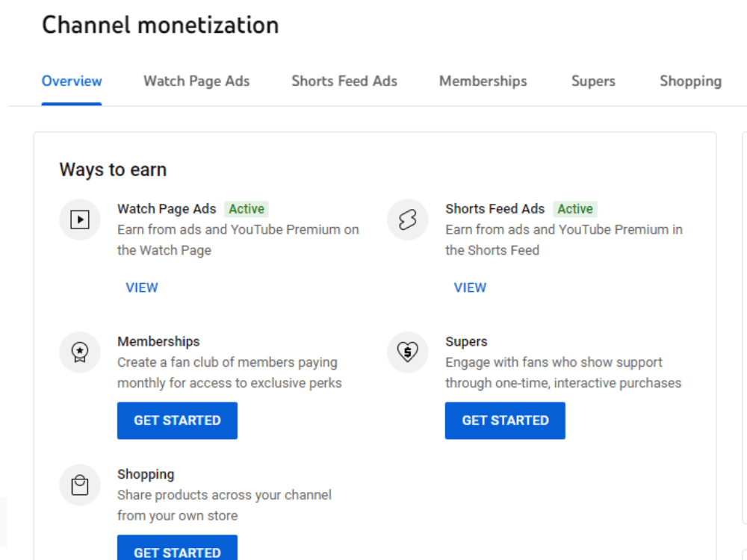The image size is (747, 560).
Task: Select the Supers tab
Action: click(594, 81)
